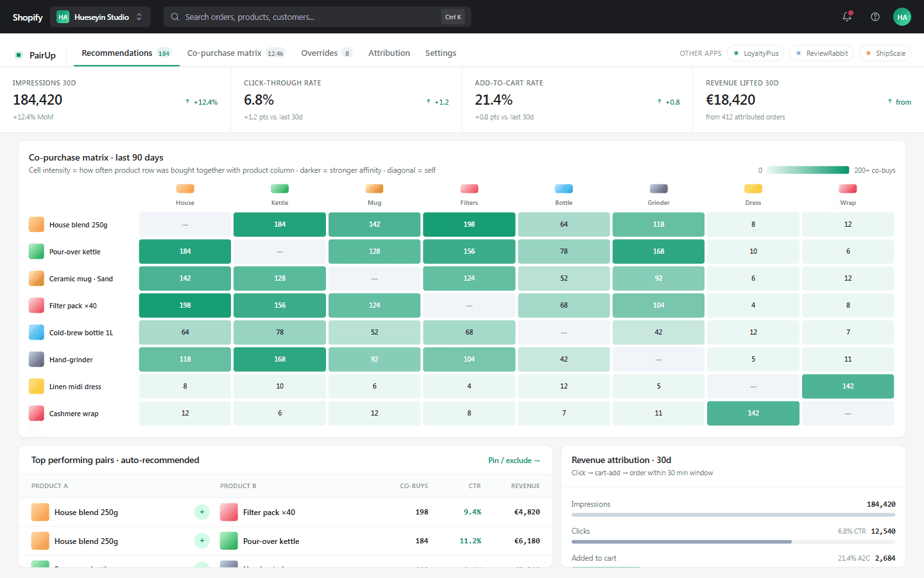Click the Dress column header thumbnail

coord(753,189)
